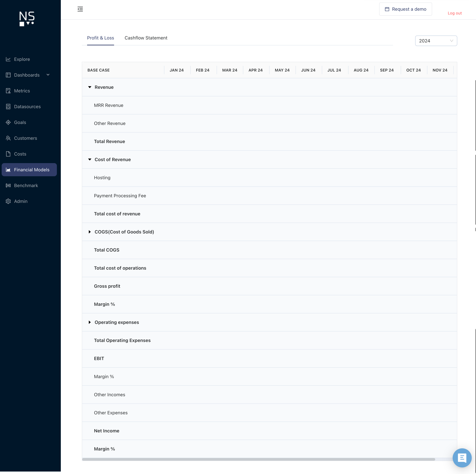Expand the COGS(Cost of Goods Sold) triangle

pos(90,232)
